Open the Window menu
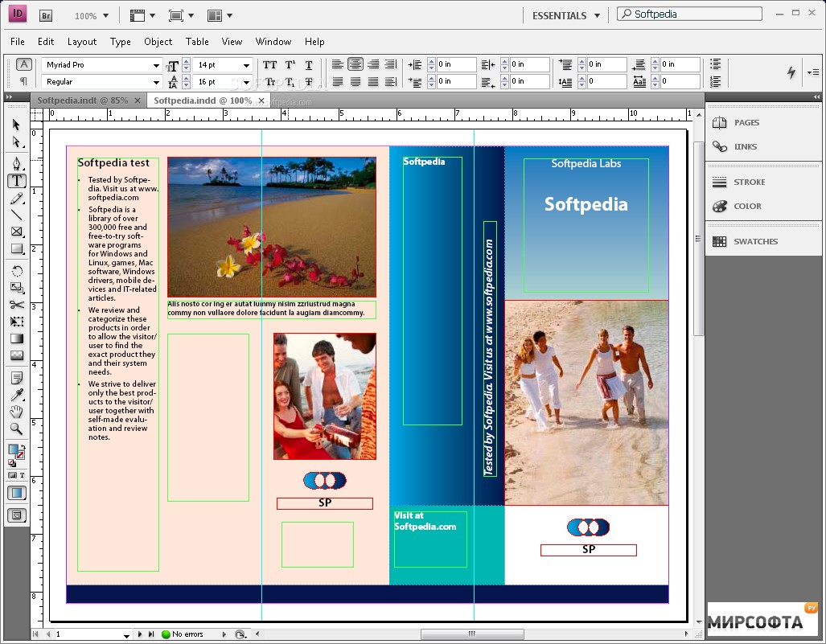The height and width of the screenshot is (644, 826). tap(273, 42)
